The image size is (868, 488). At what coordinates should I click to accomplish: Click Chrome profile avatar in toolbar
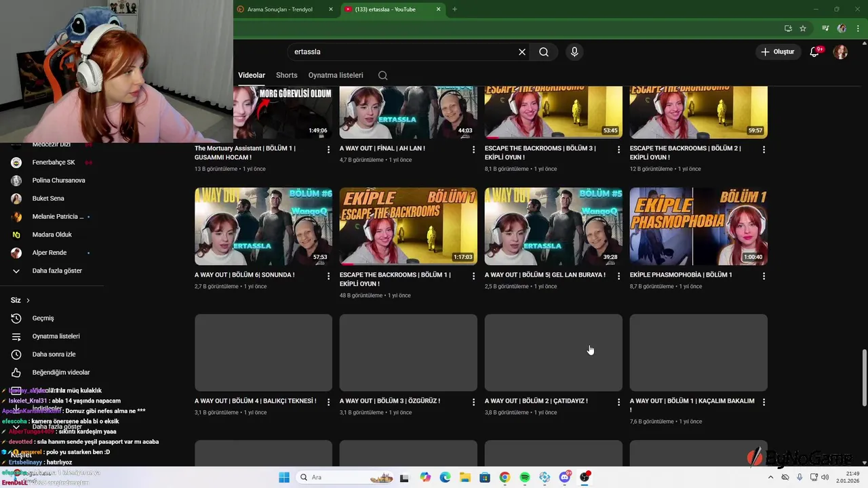pyautogui.click(x=842, y=28)
